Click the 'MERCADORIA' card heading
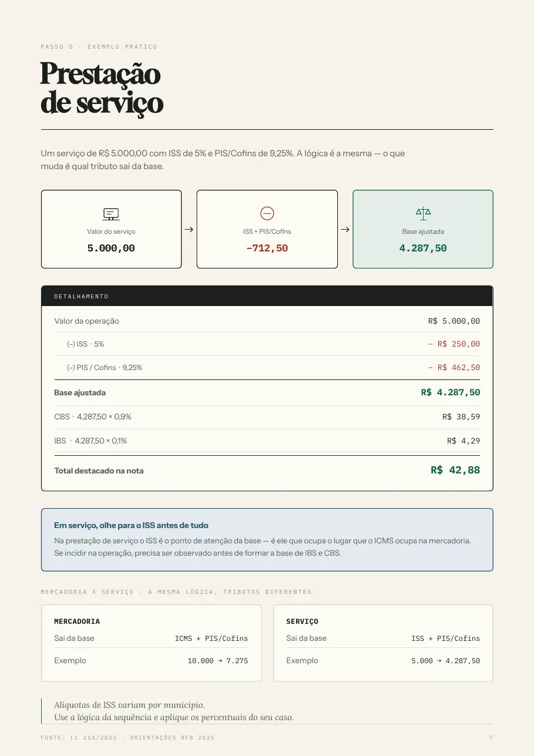The image size is (534, 756). click(77, 621)
